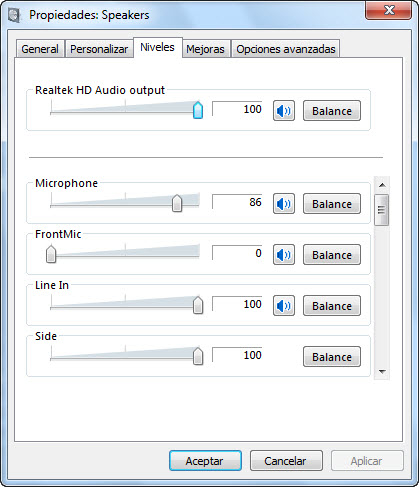Mute the Realtek HD Audio output speaker
Viewport: 419px width, 487px height.
click(284, 111)
